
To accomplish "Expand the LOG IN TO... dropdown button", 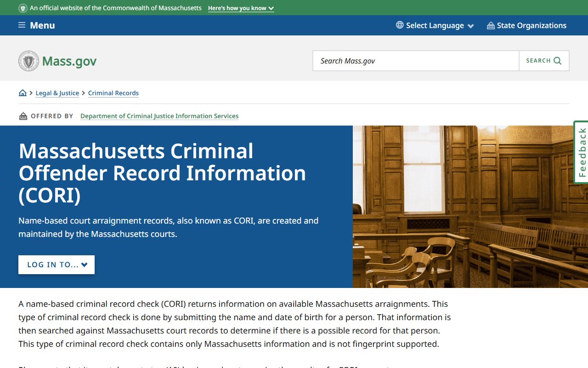I will tap(57, 264).
